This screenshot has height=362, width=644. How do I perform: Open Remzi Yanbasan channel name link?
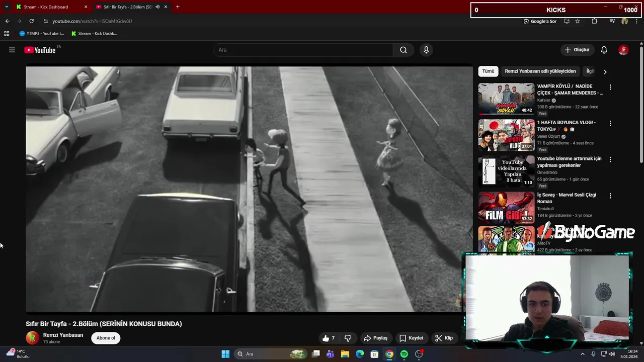[x=63, y=335]
